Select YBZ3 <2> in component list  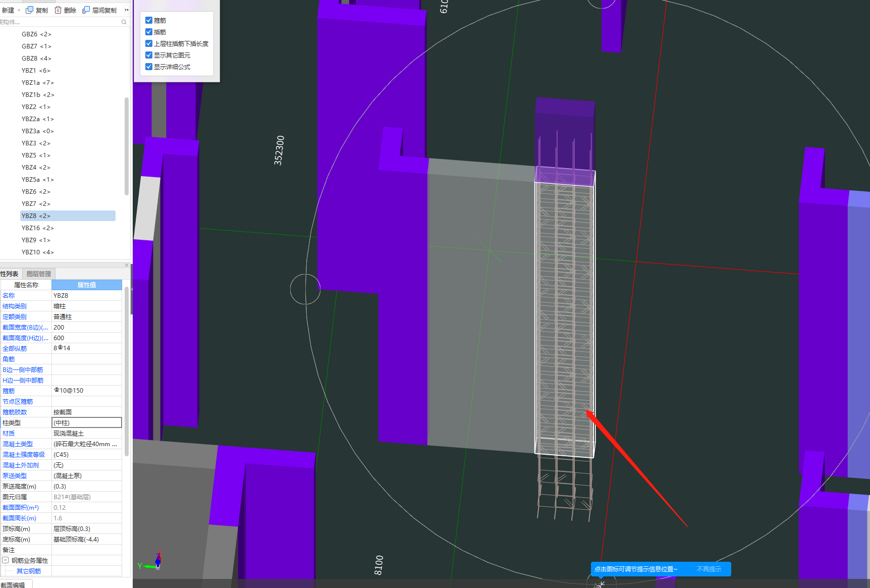click(36, 143)
